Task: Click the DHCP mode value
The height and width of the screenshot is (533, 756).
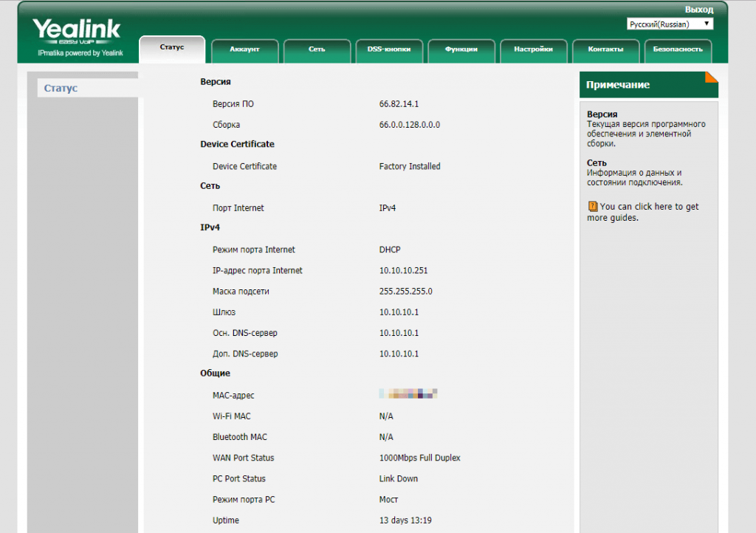Action: coord(390,250)
